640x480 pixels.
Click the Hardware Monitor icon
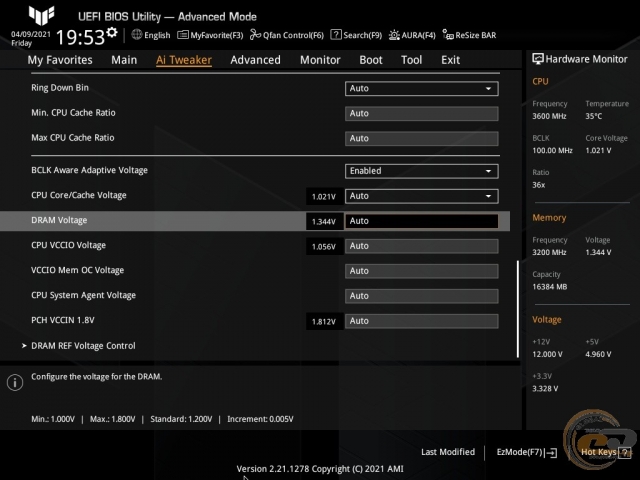tap(538, 59)
